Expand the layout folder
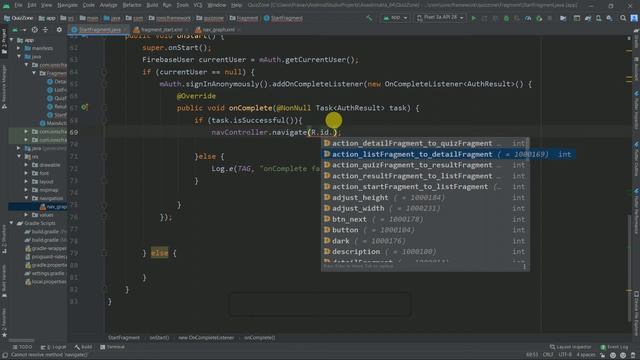Image resolution: width=640 pixels, height=360 pixels. pyautogui.click(x=26, y=182)
